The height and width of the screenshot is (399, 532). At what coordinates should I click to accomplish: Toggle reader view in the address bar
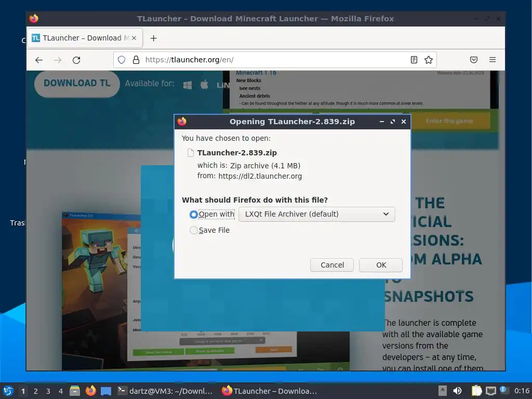[414, 60]
